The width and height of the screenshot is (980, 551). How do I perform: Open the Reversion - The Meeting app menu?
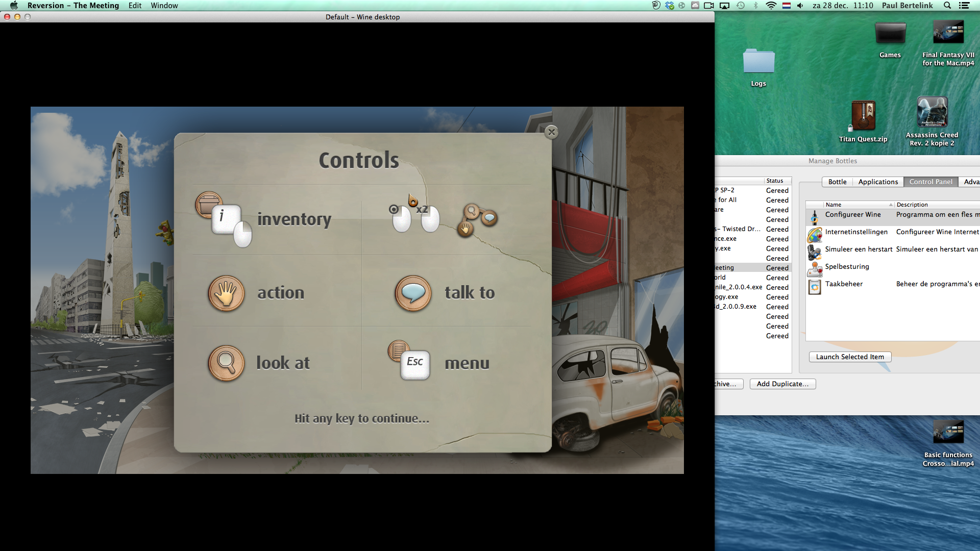point(73,6)
